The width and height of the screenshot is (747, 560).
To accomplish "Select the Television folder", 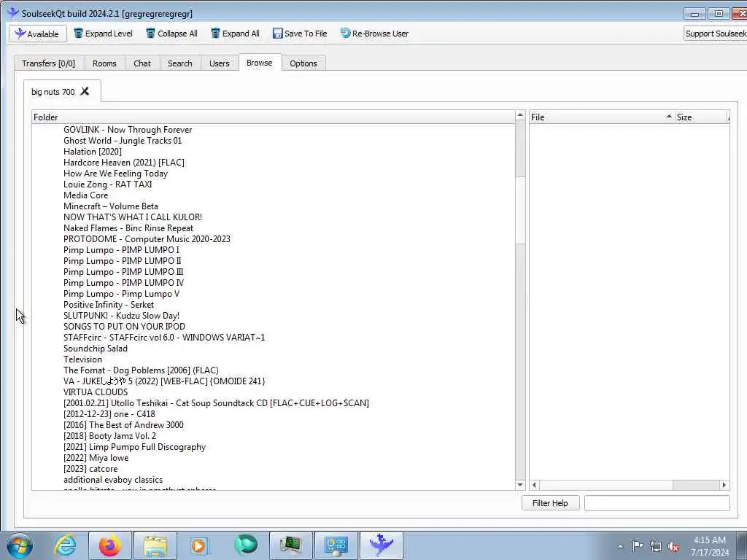I will pos(82,359).
